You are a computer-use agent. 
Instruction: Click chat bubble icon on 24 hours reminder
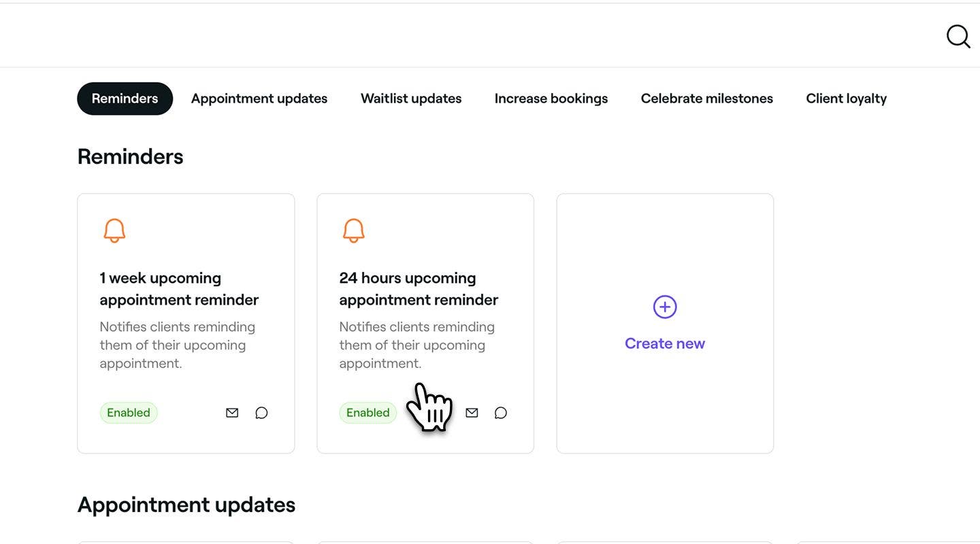(x=501, y=413)
